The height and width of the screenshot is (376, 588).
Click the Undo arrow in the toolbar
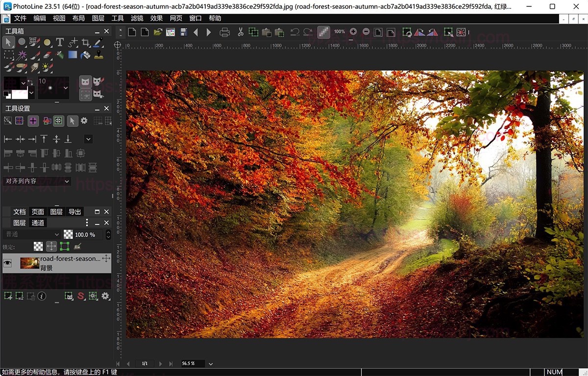click(294, 31)
